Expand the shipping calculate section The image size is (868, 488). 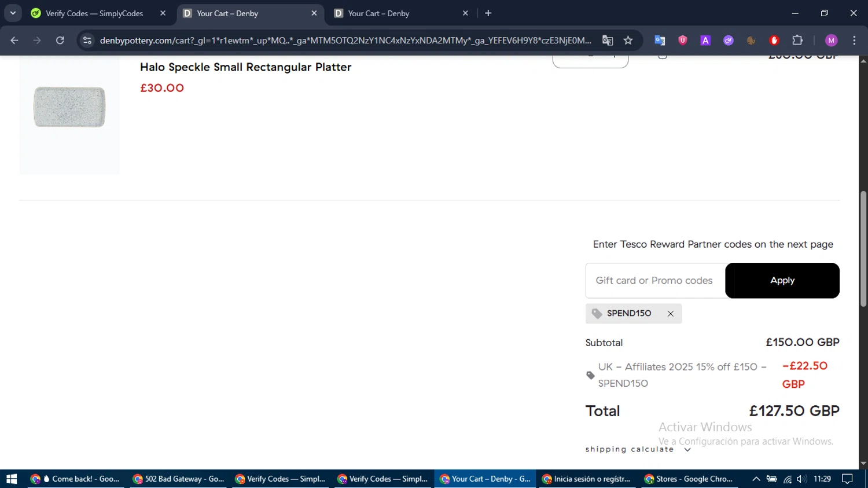point(638,449)
